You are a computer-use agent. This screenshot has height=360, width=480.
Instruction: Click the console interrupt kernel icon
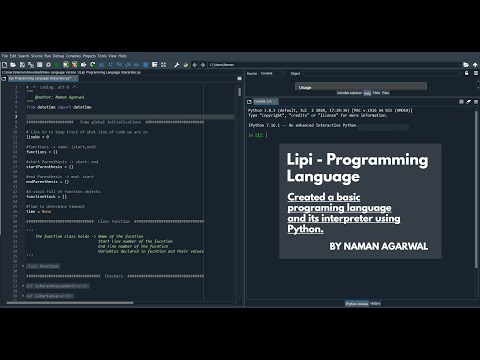(x=461, y=102)
